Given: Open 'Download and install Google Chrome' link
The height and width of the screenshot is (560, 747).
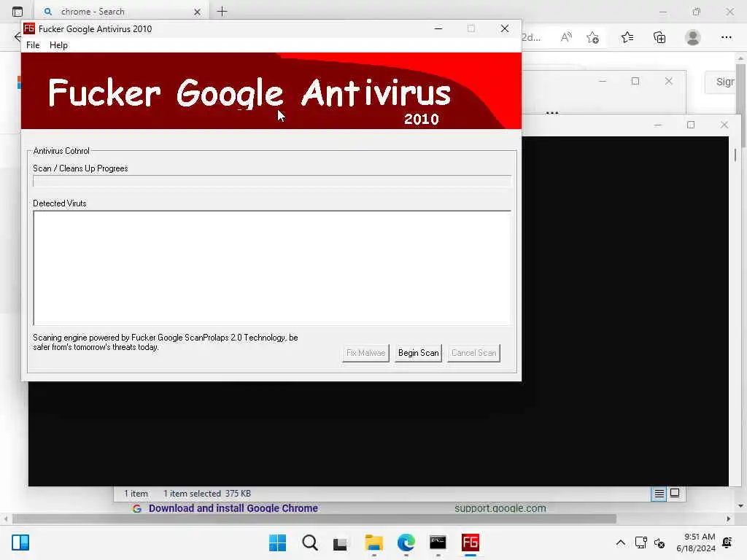Looking at the screenshot, I should point(233,508).
